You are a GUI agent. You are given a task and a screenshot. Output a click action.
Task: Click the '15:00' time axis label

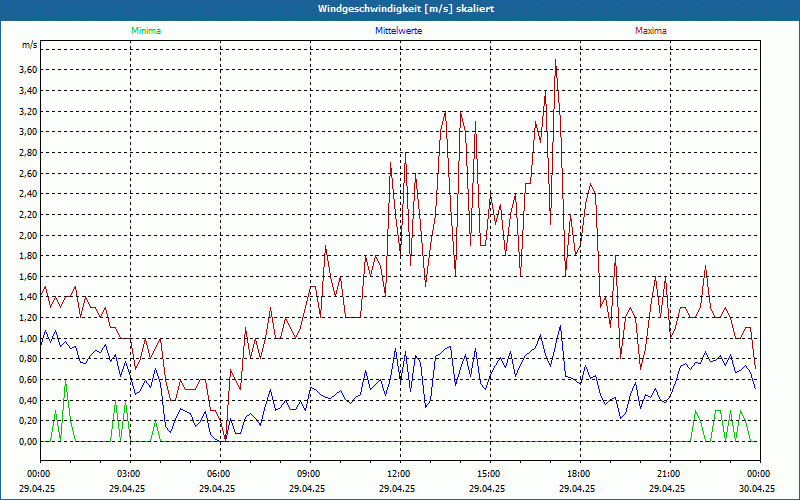coord(490,474)
